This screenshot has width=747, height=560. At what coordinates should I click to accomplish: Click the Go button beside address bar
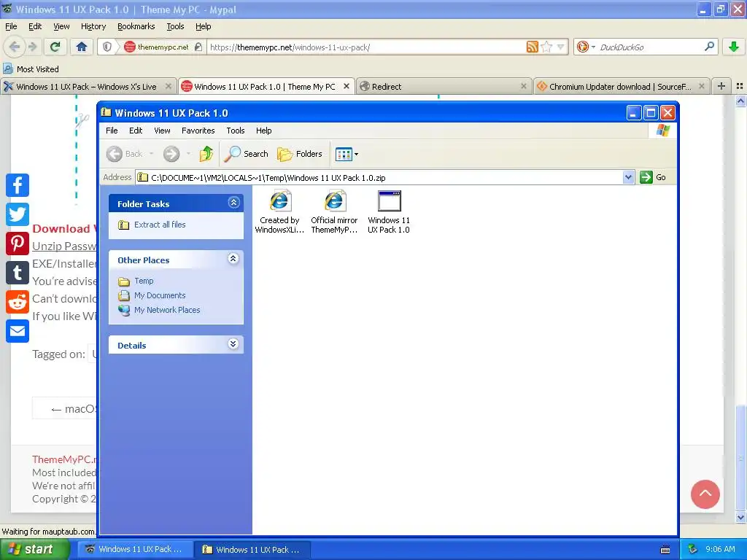pos(653,177)
